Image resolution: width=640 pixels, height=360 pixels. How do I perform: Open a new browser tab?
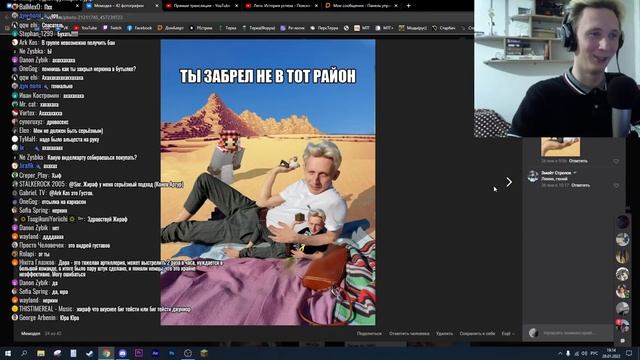[x=408, y=6]
